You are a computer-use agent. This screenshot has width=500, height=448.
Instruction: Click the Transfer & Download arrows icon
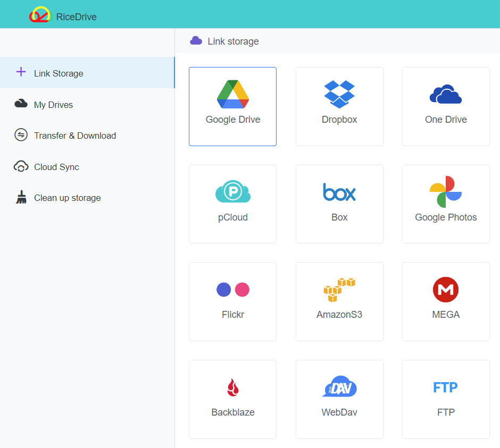coord(21,135)
